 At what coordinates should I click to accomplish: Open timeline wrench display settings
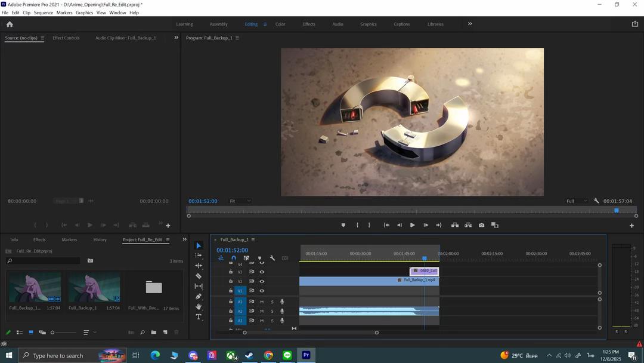pyautogui.click(x=273, y=258)
